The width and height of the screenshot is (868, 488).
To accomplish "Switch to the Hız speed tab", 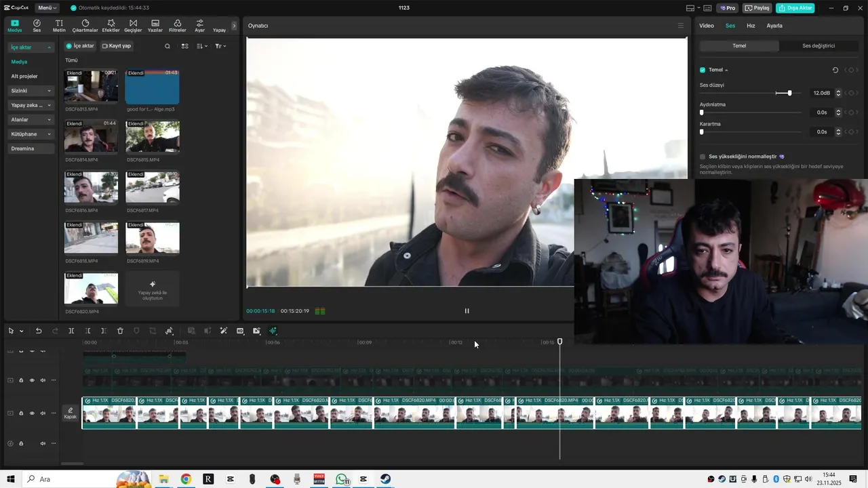I will coord(751,26).
